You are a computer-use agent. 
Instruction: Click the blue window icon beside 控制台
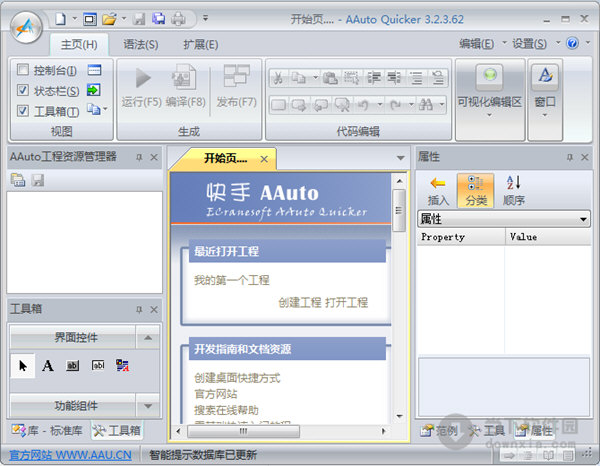[94, 70]
